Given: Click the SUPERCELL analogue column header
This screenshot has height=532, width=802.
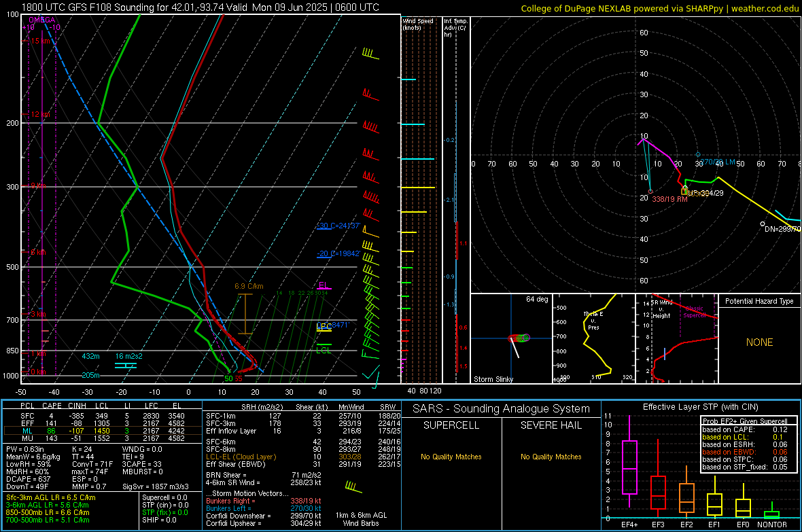Looking at the screenshot, I should 451,425.
